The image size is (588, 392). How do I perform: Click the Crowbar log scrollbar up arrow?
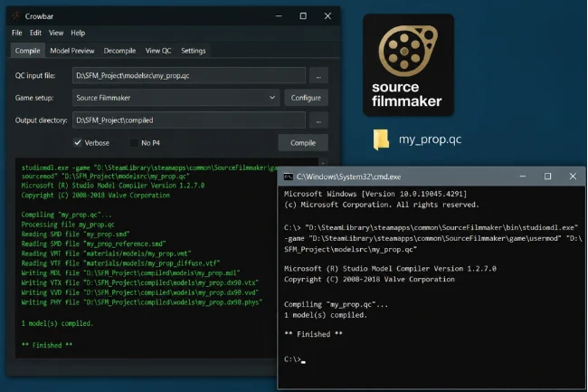point(323,163)
